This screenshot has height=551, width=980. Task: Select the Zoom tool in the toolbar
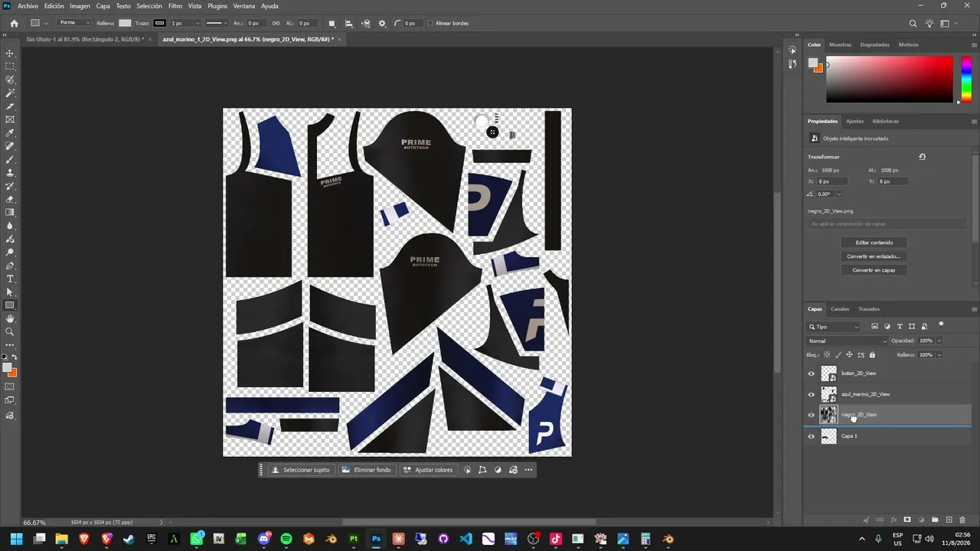[10, 331]
